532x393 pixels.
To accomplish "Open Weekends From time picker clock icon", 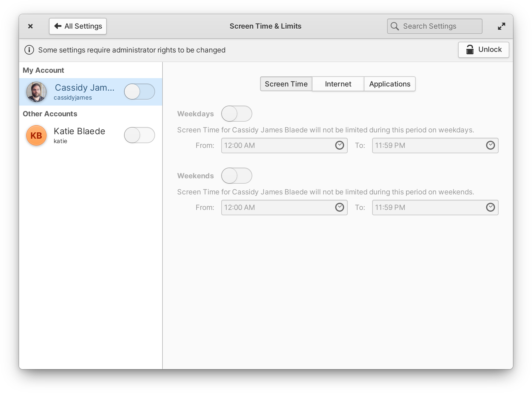I will [340, 207].
